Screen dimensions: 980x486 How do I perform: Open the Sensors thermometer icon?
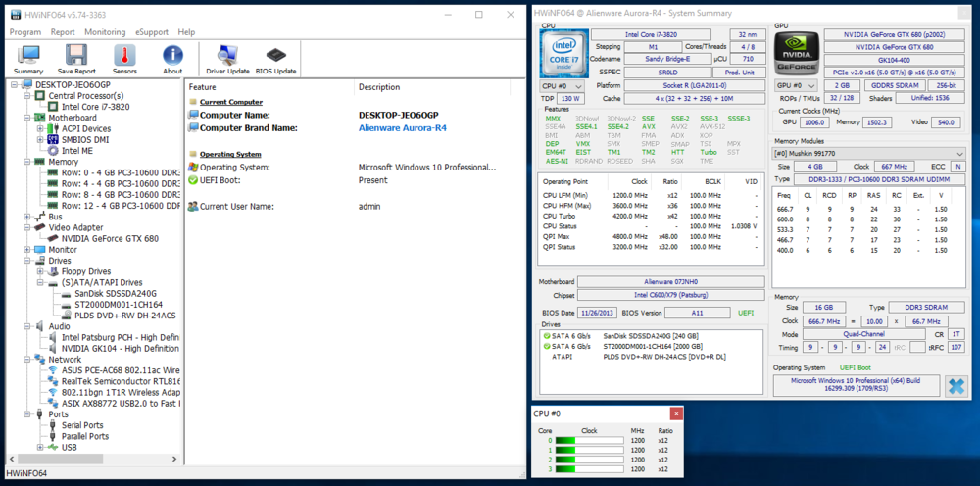124,59
